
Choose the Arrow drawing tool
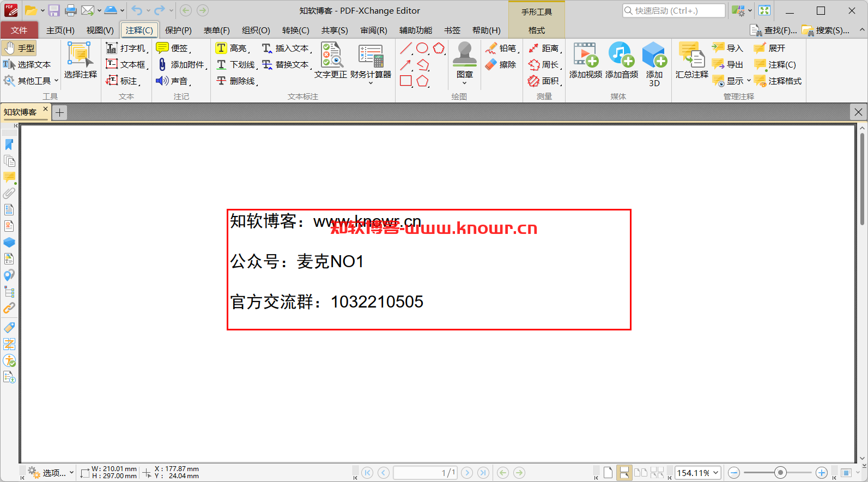coord(406,65)
